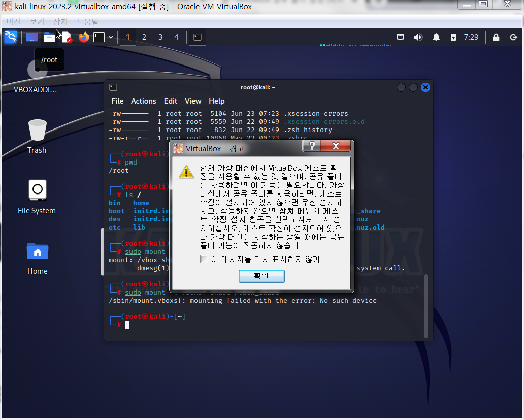
Task: Switch to workspace 3
Action: coord(160,37)
